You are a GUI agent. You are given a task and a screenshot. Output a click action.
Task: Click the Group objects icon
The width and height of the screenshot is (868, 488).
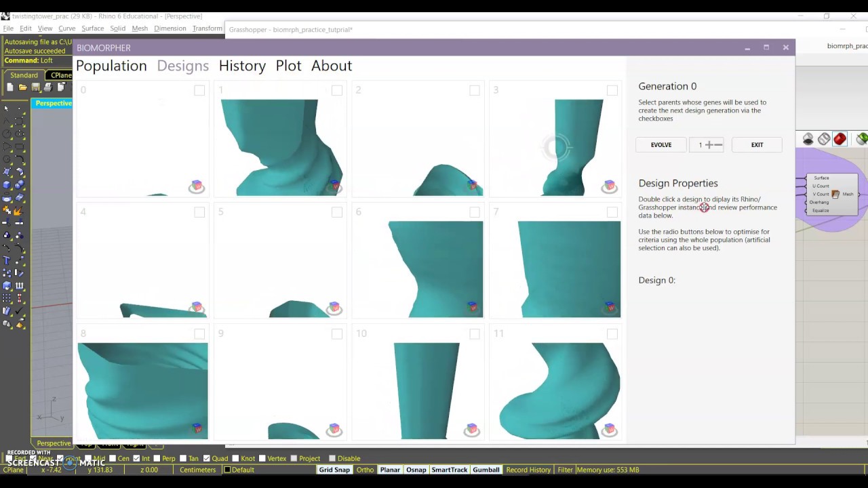7,235
